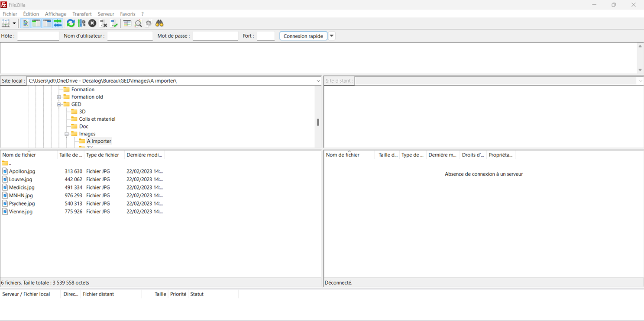The height and width of the screenshot is (321, 644).
Task: Collapse the GED folder in tree
Action: pos(59,104)
